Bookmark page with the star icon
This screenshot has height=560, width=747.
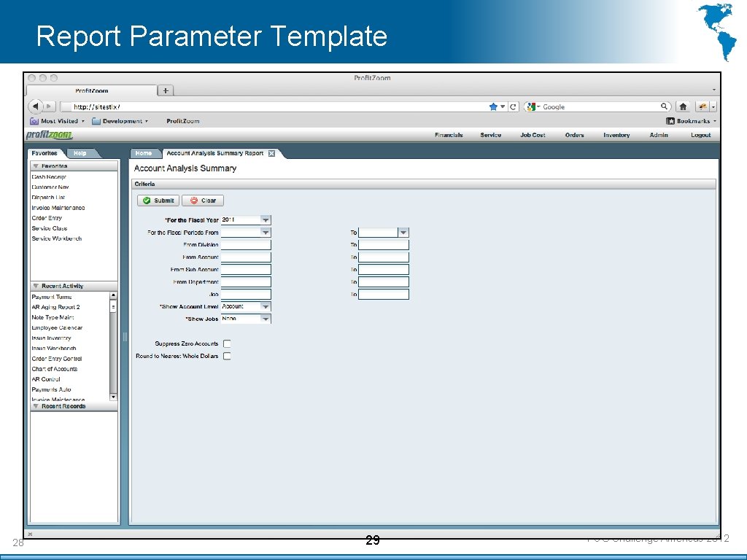point(493,106)
